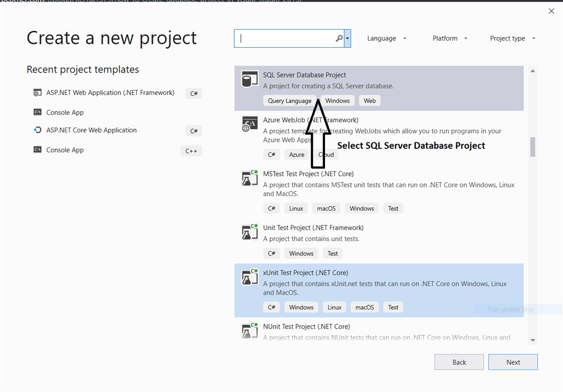
Task: Select Azure WebJob (.NET Framework) template
Action: click(379, 138)
